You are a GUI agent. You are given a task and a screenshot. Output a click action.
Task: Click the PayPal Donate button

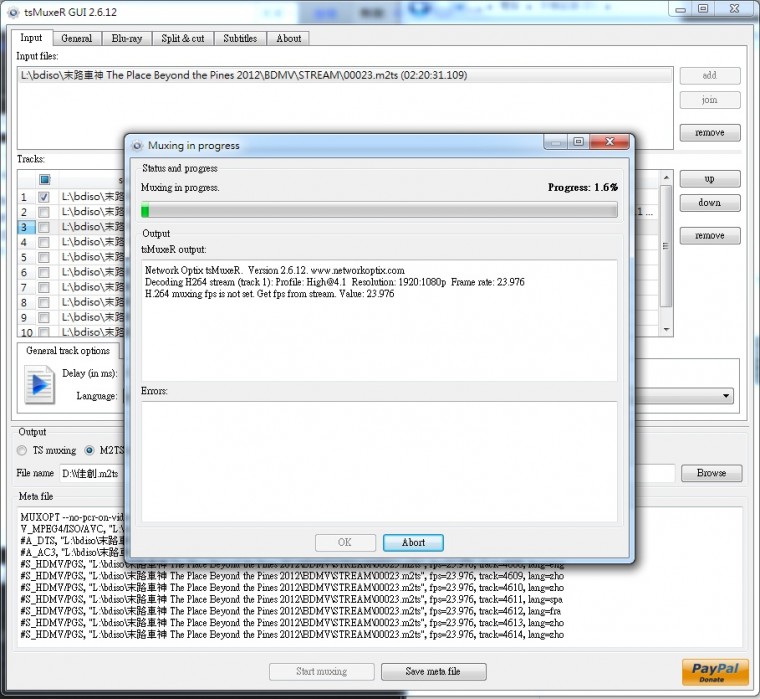point(715,671)
